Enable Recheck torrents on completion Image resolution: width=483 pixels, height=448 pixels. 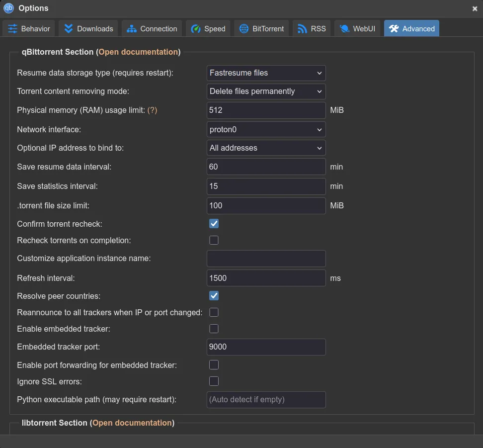coord(214,240)
